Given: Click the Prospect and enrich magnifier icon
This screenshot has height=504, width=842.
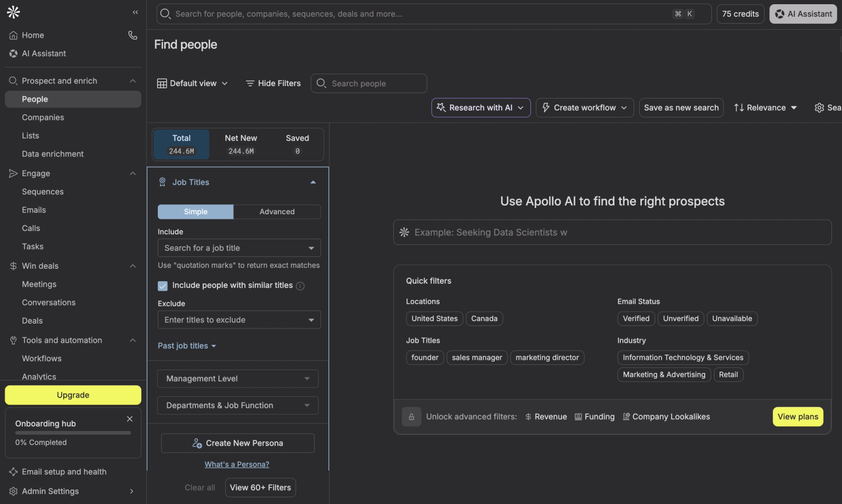Looking at the screenshot, I should pyautogui.click(x=13, y=81).
